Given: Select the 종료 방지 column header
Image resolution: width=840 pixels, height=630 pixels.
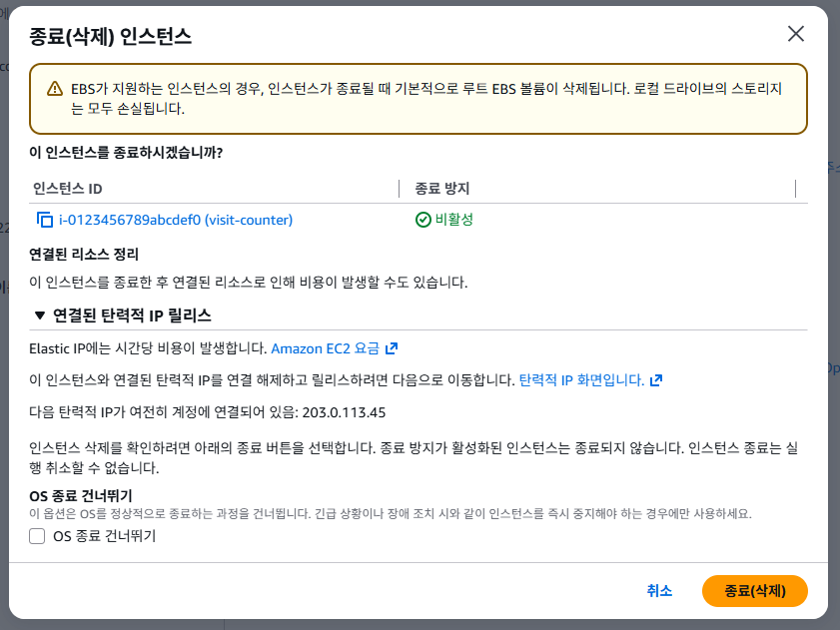Looking at the screenshot, I should [442, 189].
